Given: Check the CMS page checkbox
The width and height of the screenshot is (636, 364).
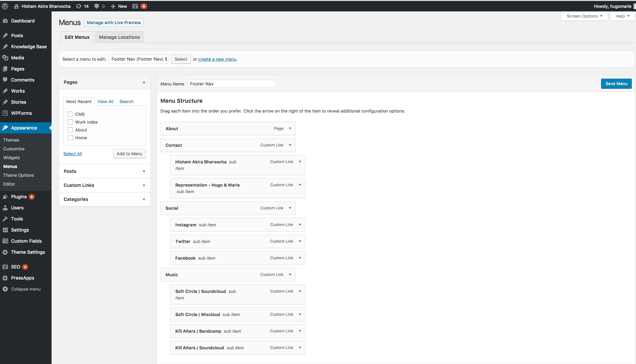Looking at the screenshot, I should tap(70, 114).
